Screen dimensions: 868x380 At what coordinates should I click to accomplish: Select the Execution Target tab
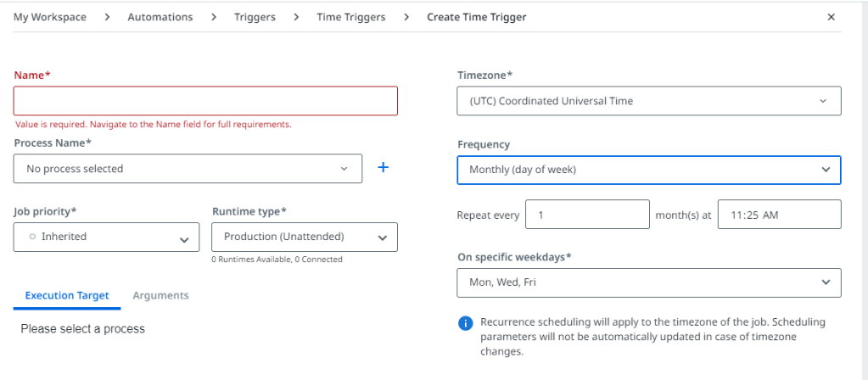(x=67, y=295)
